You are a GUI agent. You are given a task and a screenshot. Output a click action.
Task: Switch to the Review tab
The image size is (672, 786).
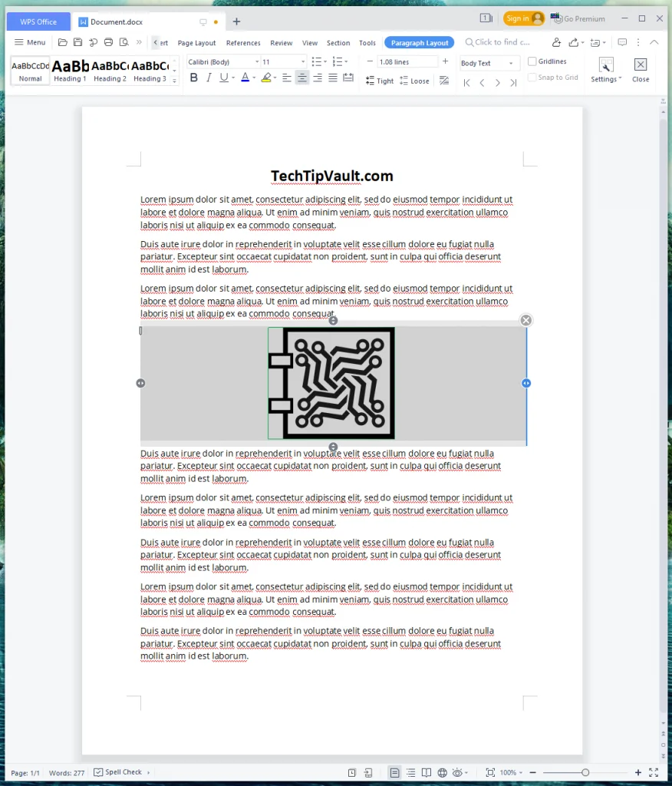281,43
